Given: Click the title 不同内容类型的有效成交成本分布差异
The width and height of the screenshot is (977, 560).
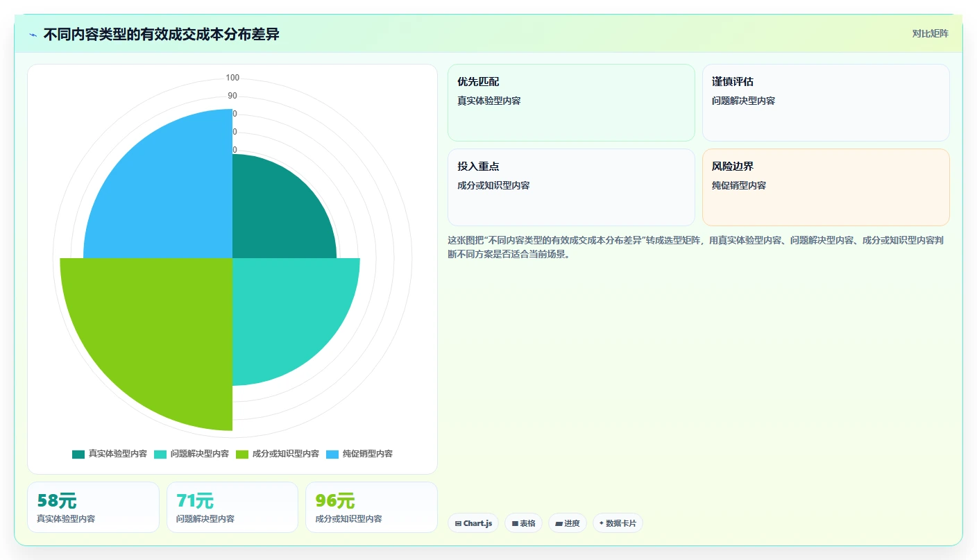Looking at the screenshot, I should tap(161, 34).
